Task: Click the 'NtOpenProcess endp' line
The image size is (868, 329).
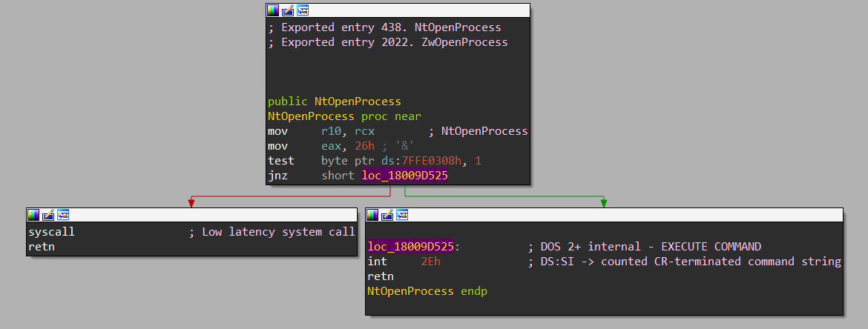Action: (x=427, y=291)
